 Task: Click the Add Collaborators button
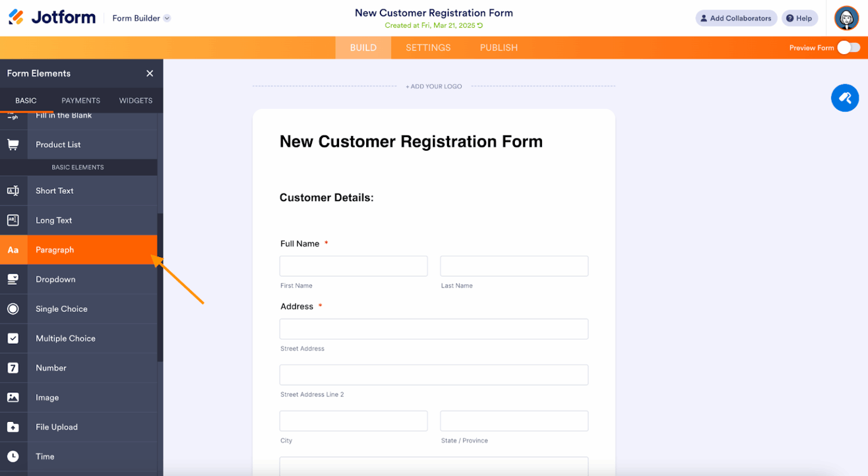[x=736, y=18]
